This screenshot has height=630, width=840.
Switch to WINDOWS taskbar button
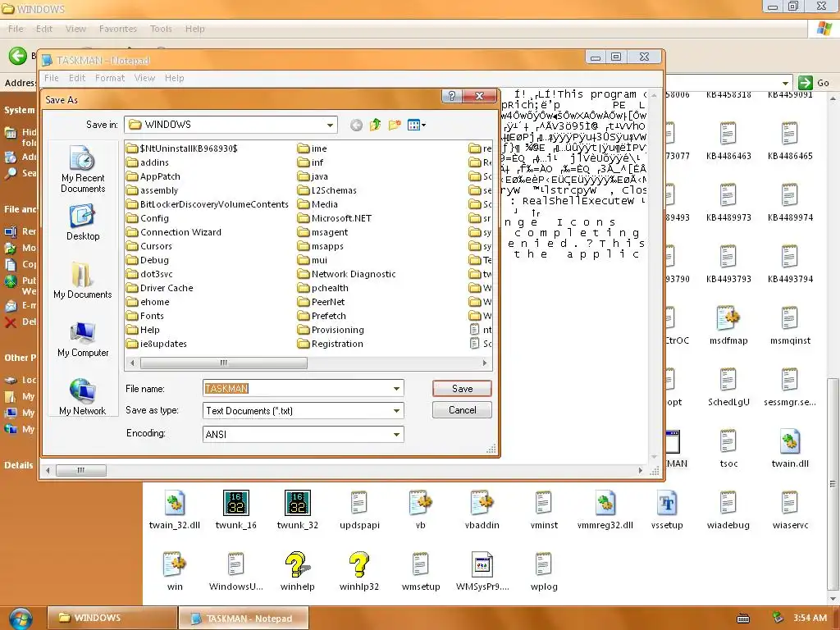pos(112,618)
